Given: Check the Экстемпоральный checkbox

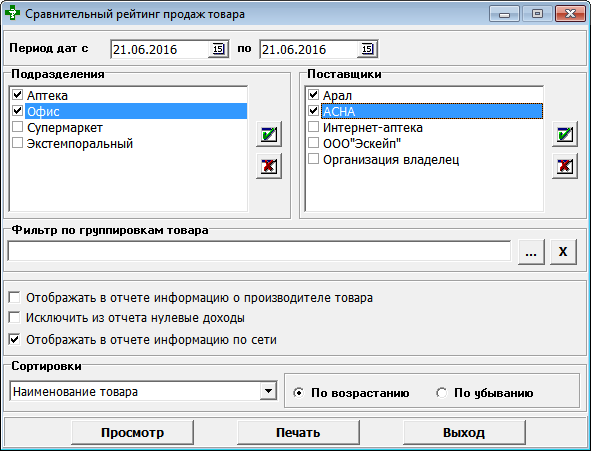Looking at the screenshot, I should point(17,143).
